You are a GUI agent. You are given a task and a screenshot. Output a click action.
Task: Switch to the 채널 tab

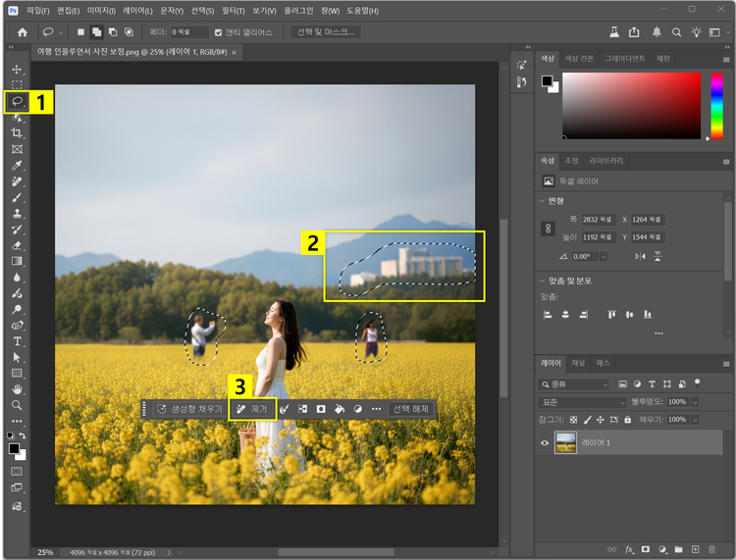pyautogui.click(x=579, y=363)
